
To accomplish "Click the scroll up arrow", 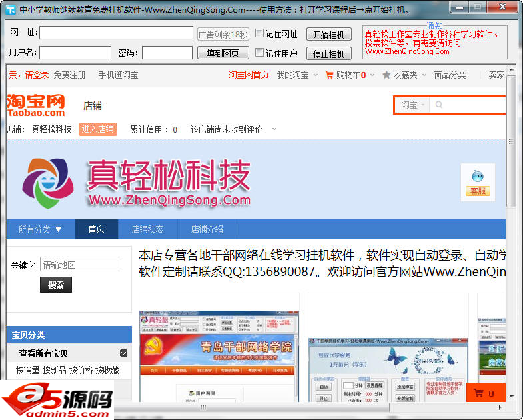I will pyautogui.click(x=511, y=69).
